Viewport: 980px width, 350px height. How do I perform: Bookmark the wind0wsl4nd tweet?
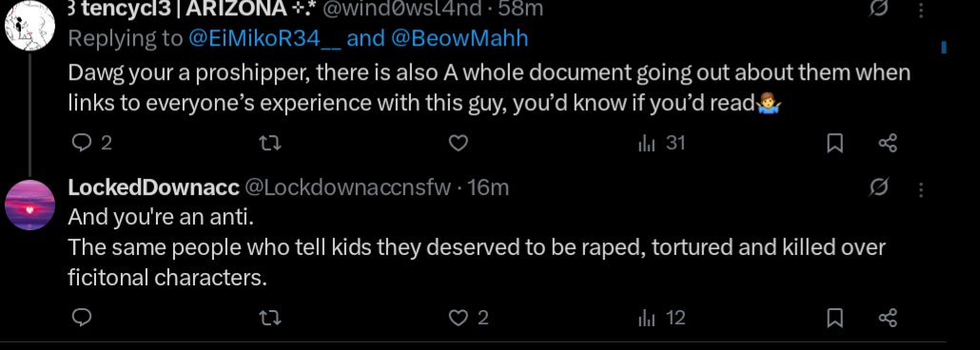pos(835,144)
